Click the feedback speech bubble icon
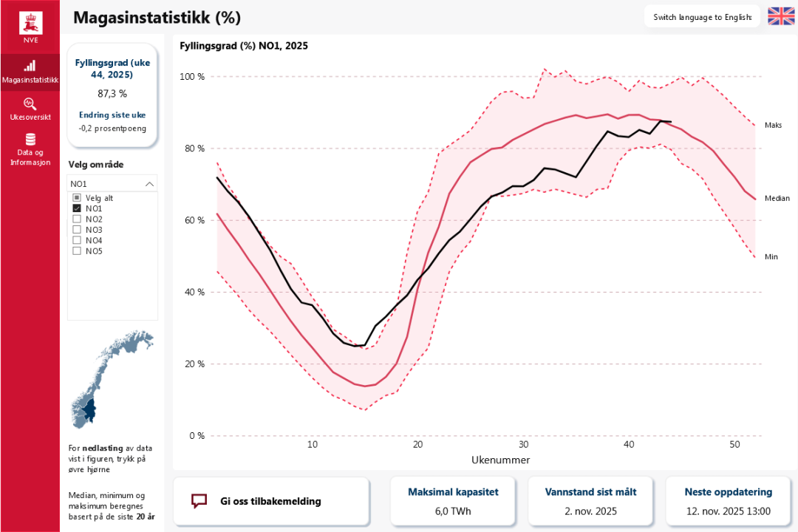This screenshot has height=532, width=798. tap(199, 501)
